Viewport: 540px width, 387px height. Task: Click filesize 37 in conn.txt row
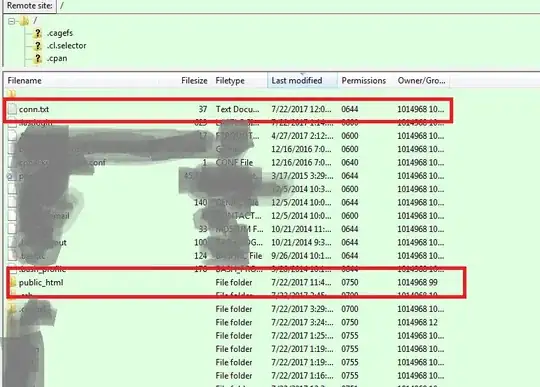pos(202,109)
